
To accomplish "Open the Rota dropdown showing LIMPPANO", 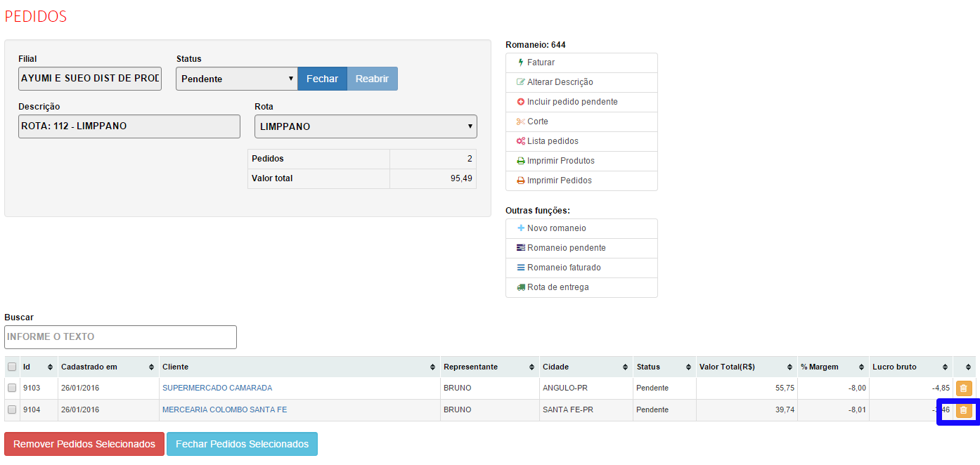I will coord(366,126).
